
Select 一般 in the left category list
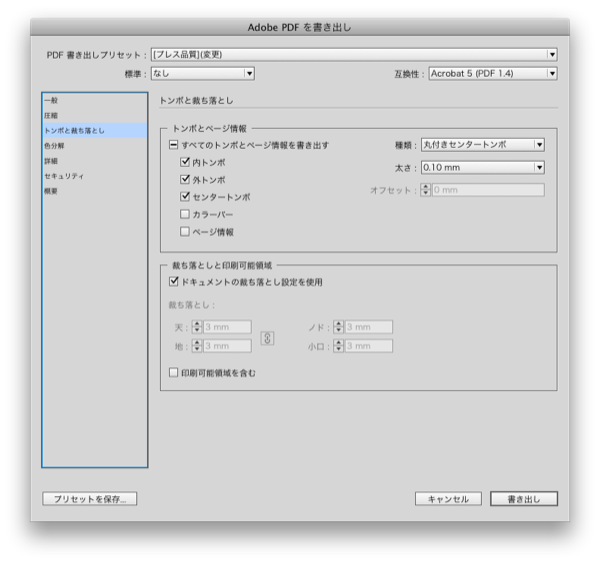(x=51, y=100)
